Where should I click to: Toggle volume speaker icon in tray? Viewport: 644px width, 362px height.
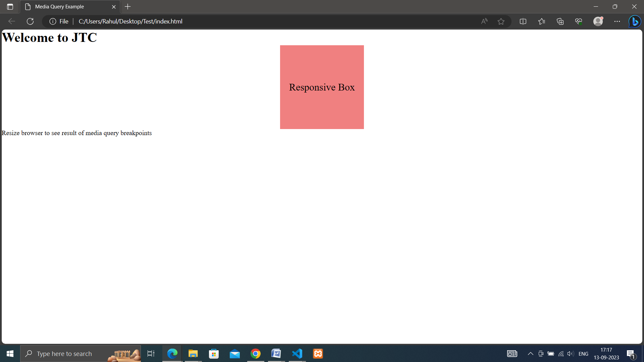571,354
